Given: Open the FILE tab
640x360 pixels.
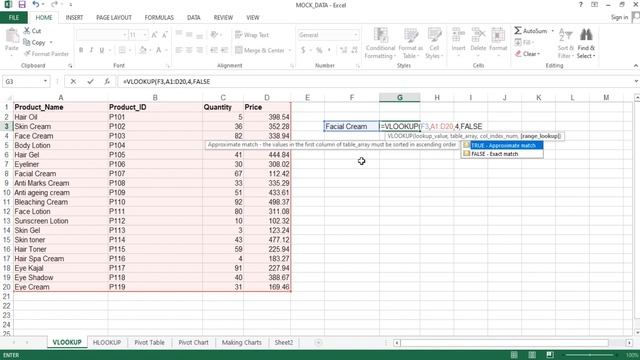Looking at the screenshot, I should pos(14,18).
